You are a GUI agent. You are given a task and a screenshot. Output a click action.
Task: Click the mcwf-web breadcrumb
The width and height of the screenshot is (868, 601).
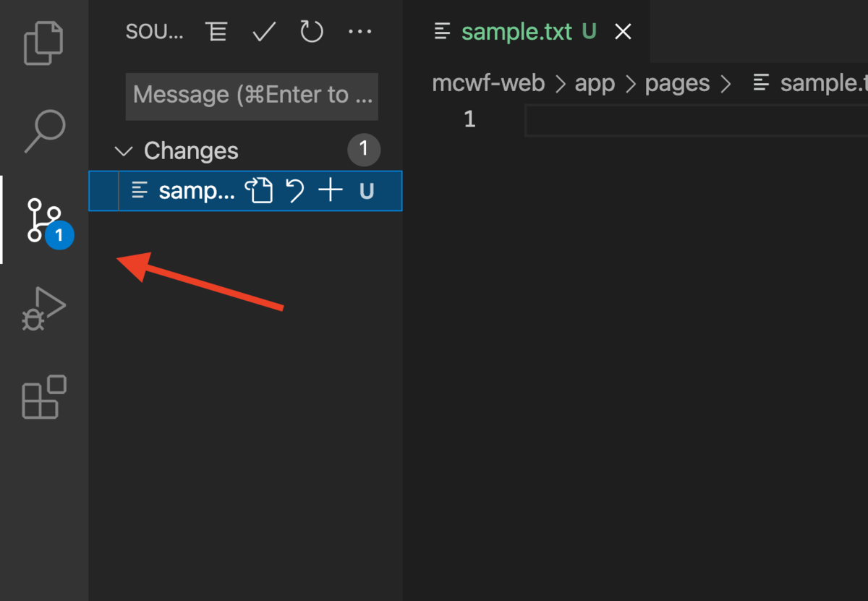pos(488,84)
